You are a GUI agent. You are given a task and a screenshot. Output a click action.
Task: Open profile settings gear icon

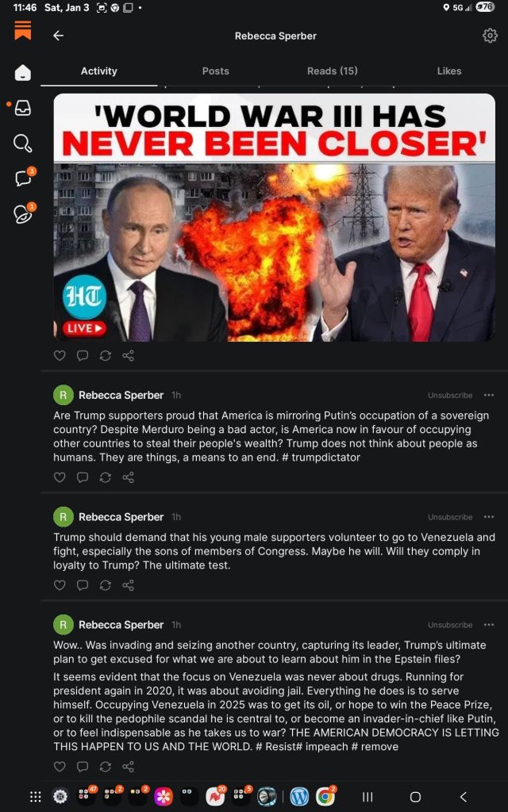(x=490, y=36)
